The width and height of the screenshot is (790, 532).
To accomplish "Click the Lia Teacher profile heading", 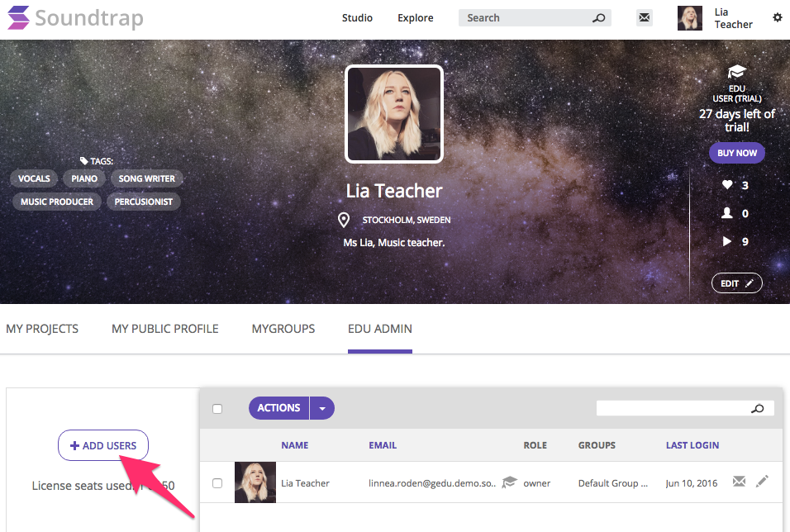I will [x=394, y=191].
